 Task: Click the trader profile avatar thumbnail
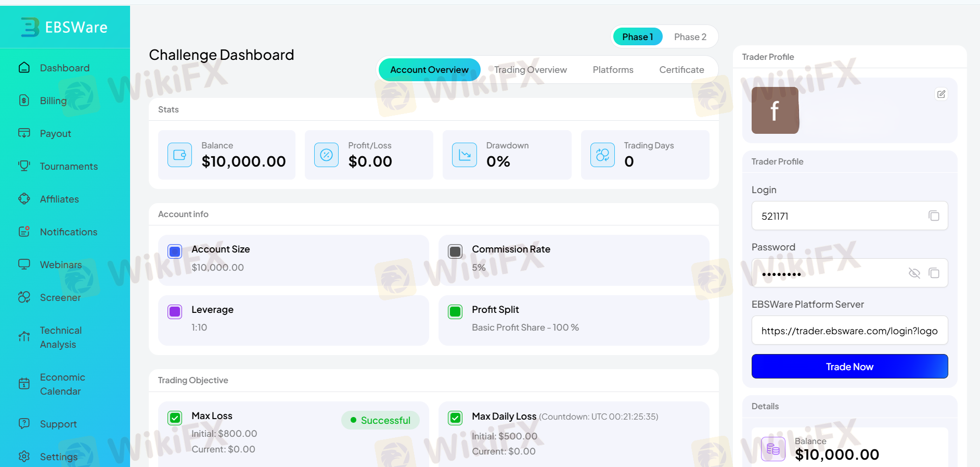(x=775, y=110)
